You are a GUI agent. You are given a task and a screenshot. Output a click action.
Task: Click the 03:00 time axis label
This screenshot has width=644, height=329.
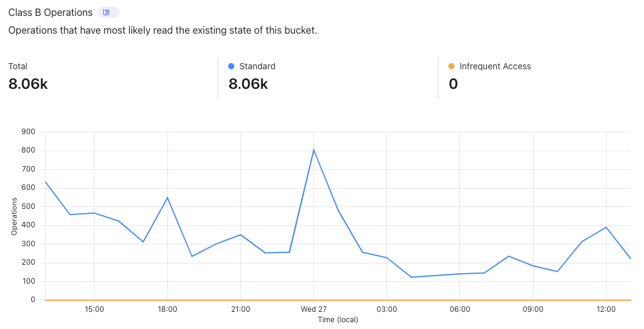[x=386, y=309]
